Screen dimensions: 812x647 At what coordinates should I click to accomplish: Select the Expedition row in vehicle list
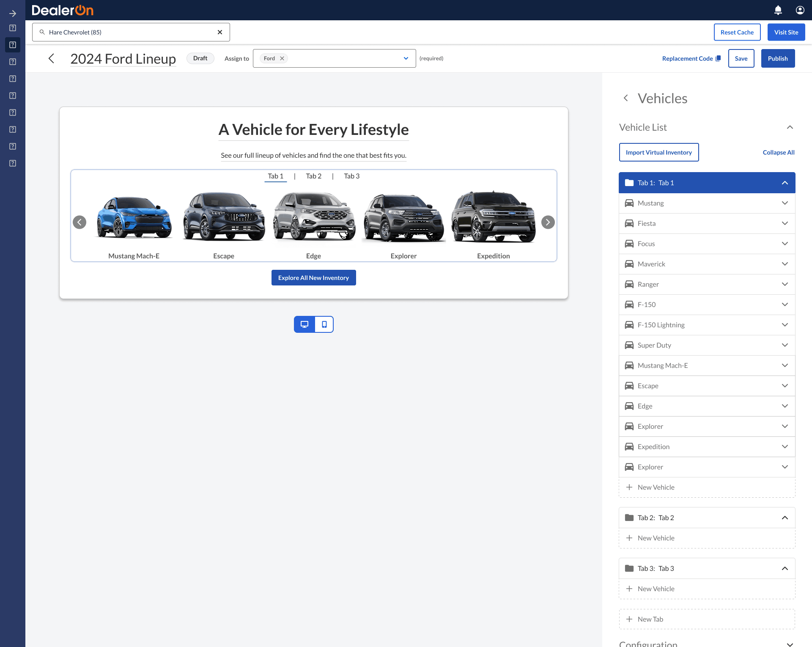707,447
